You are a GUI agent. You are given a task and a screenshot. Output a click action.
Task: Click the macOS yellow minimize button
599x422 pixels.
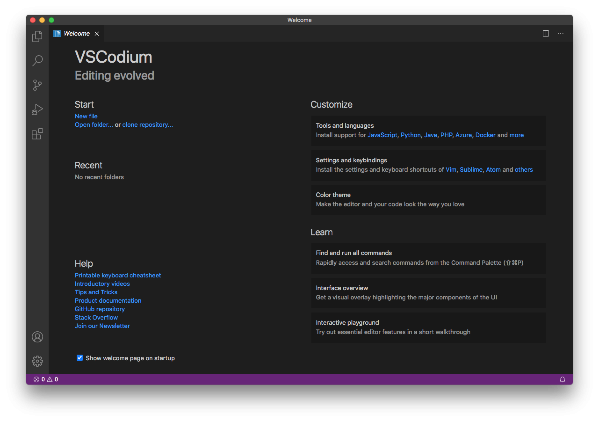click(42, 20)
